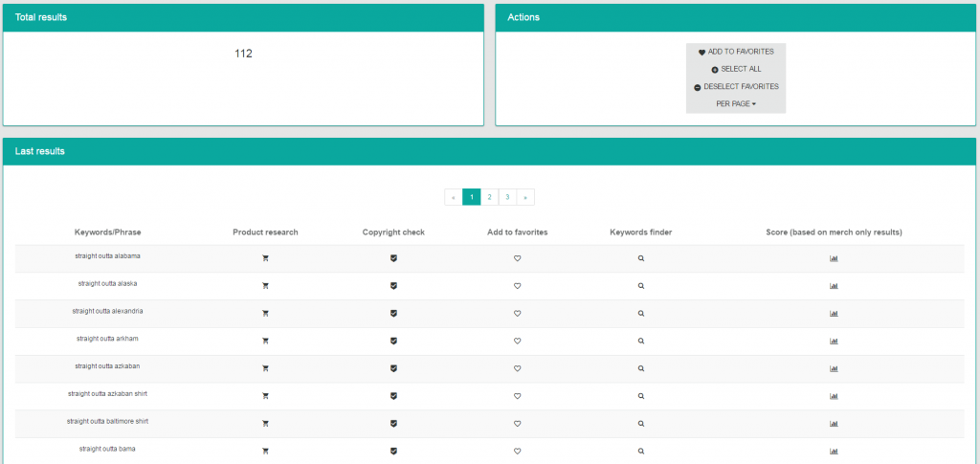
Task: Favorite straight outta azkaban with heart
Action: pyautogui.click(x=517, y=368)
